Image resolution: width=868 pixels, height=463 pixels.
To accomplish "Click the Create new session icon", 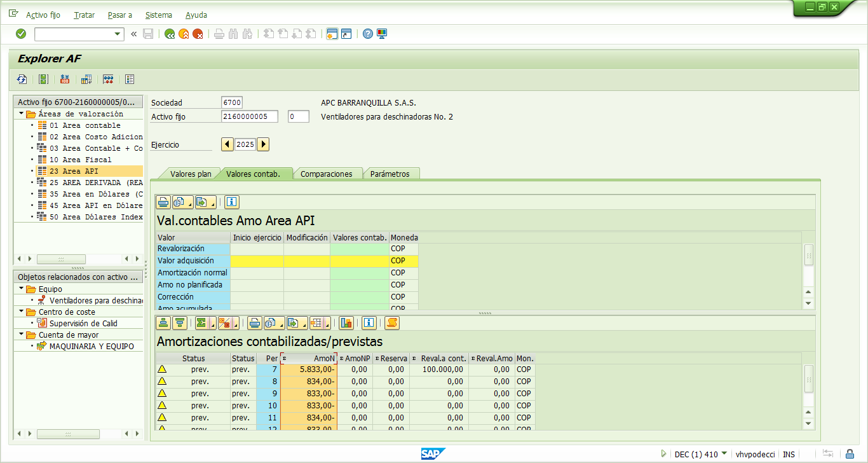I will click(x=332, y=34).
